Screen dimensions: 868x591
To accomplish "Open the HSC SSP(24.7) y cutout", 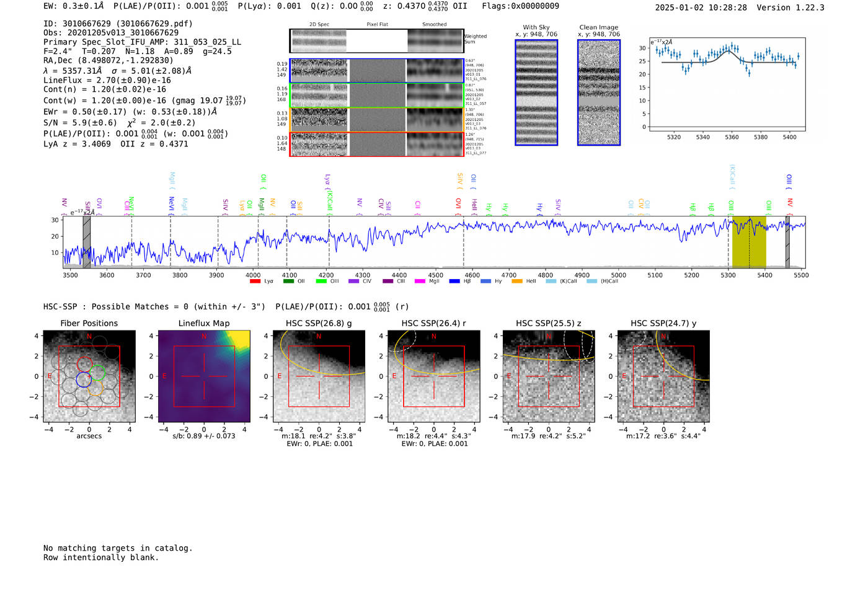I will [x=663, y=376].
